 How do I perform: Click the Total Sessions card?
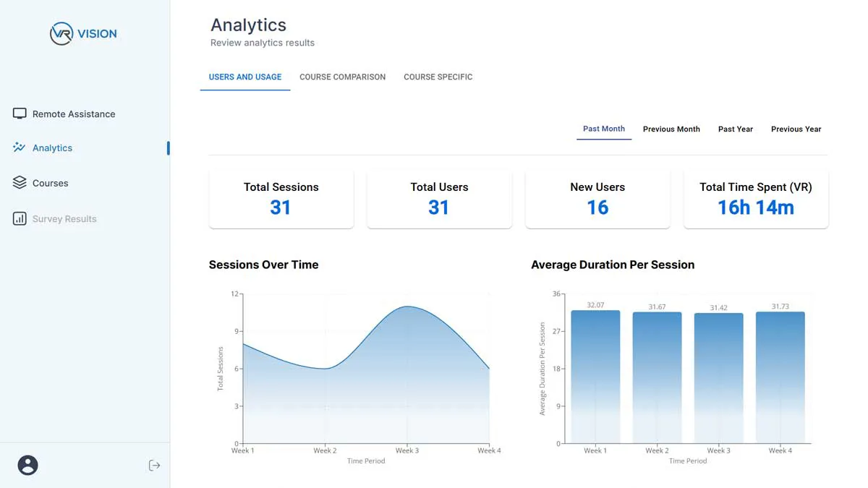click(281, 198)
